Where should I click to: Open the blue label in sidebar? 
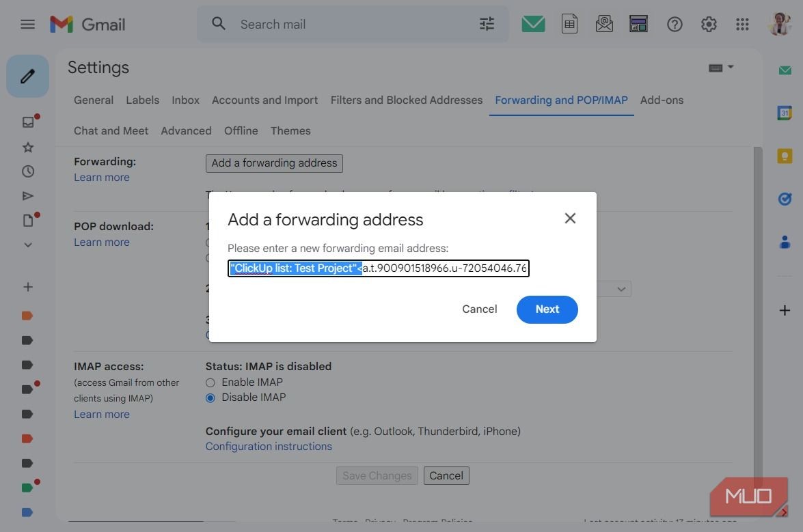click(27, 512)
